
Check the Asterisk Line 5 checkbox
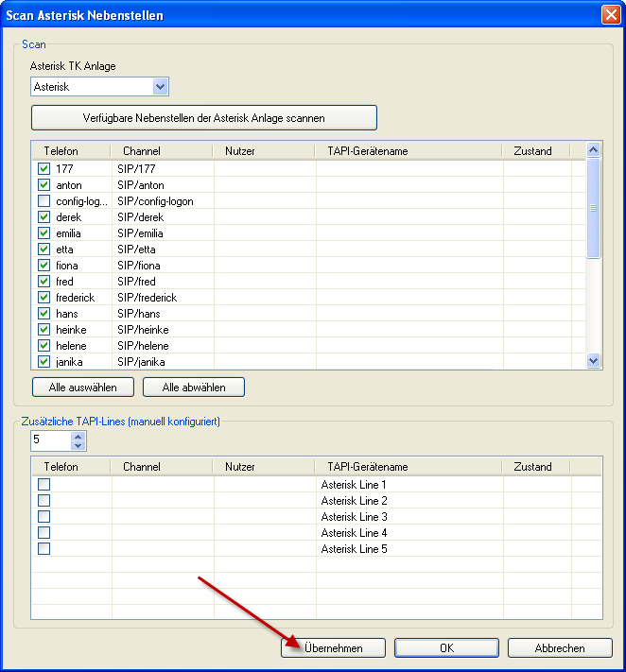click(x=44, y=549)
